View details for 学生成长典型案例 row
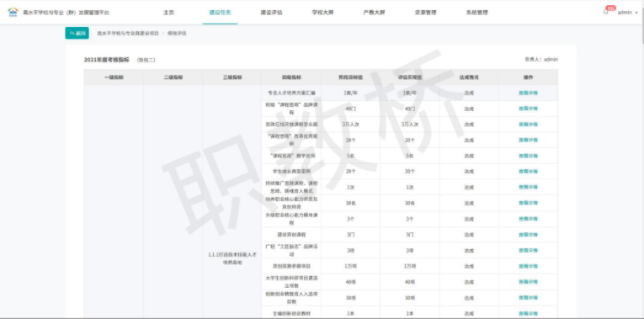Screen dimensions: 644x319 [x=528, y=172]
